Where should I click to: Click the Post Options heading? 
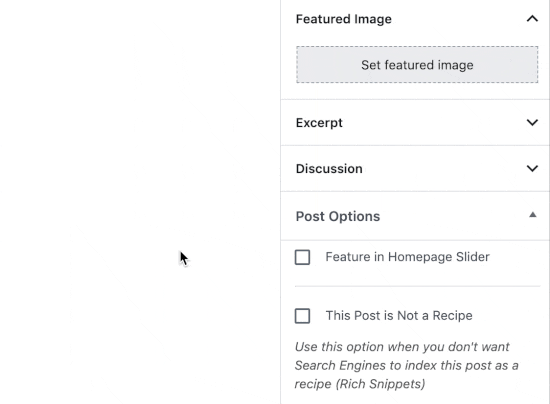click(x=337, y=216)
